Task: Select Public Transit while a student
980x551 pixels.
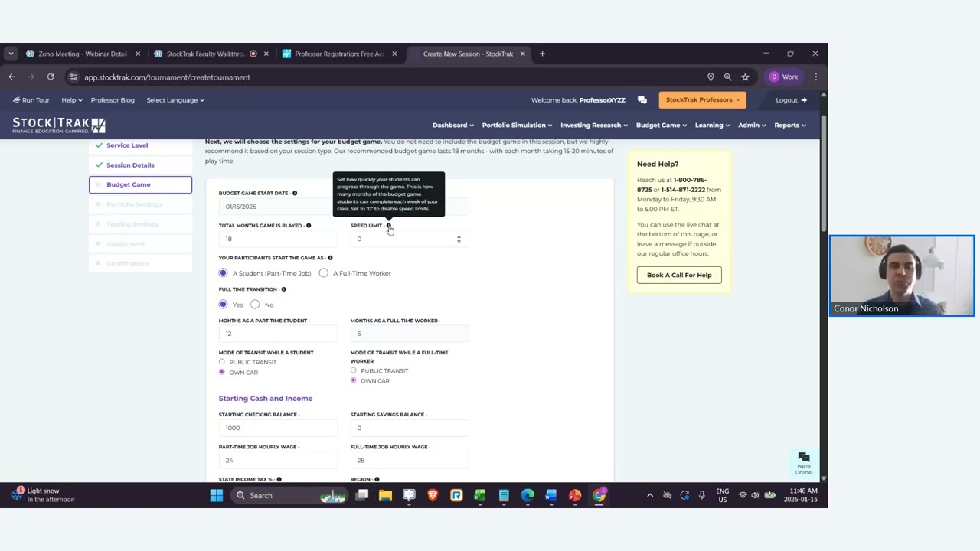Action: coord(222,362)
